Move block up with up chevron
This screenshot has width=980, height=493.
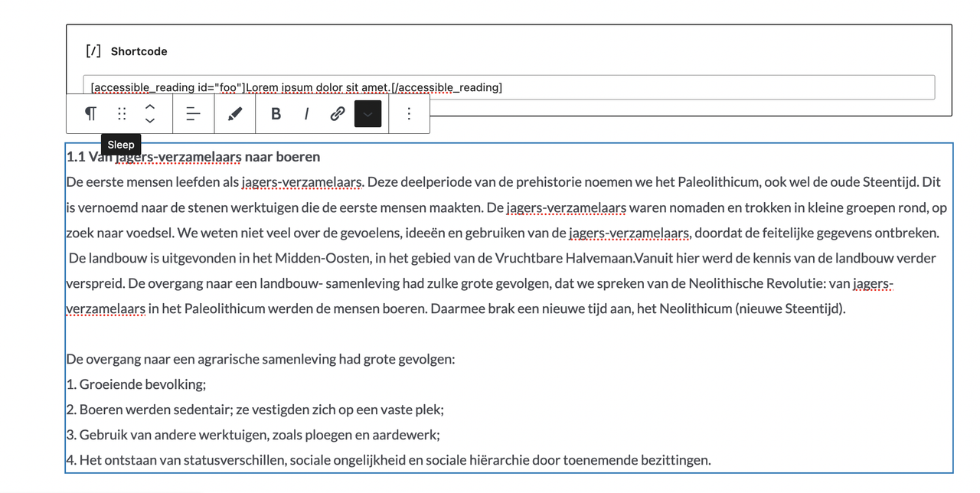(150, 107)
